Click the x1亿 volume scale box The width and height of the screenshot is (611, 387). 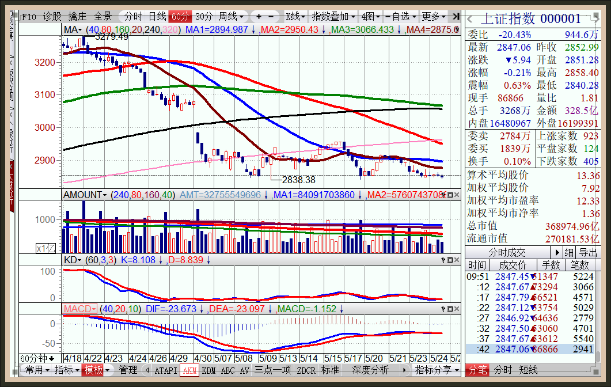pyautogui.click(x=46, y=248)
